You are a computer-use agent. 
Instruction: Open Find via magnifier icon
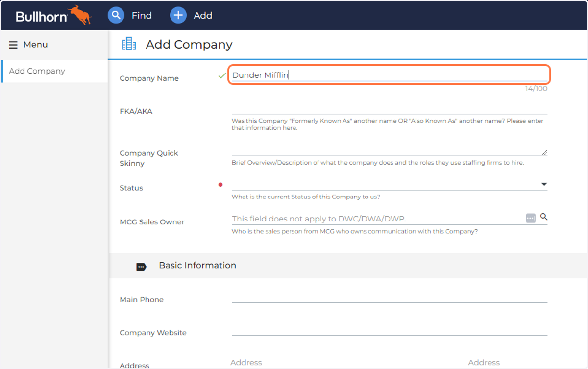116,15
